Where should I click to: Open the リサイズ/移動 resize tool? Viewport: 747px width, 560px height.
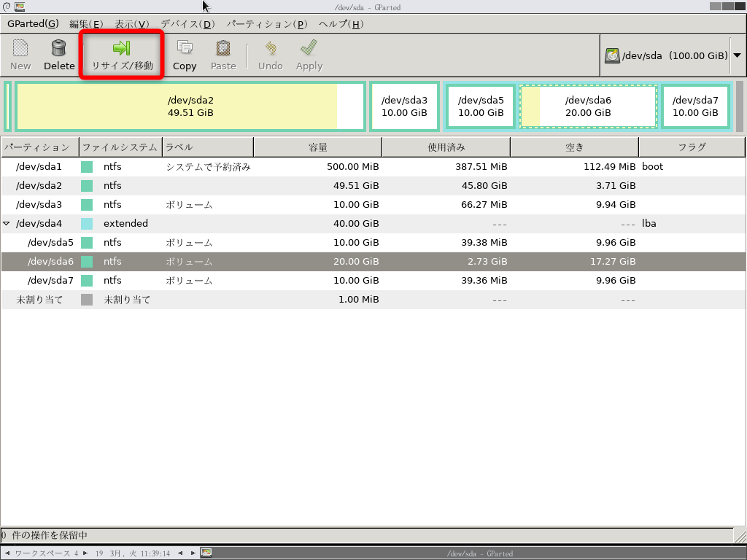[122, 55]
